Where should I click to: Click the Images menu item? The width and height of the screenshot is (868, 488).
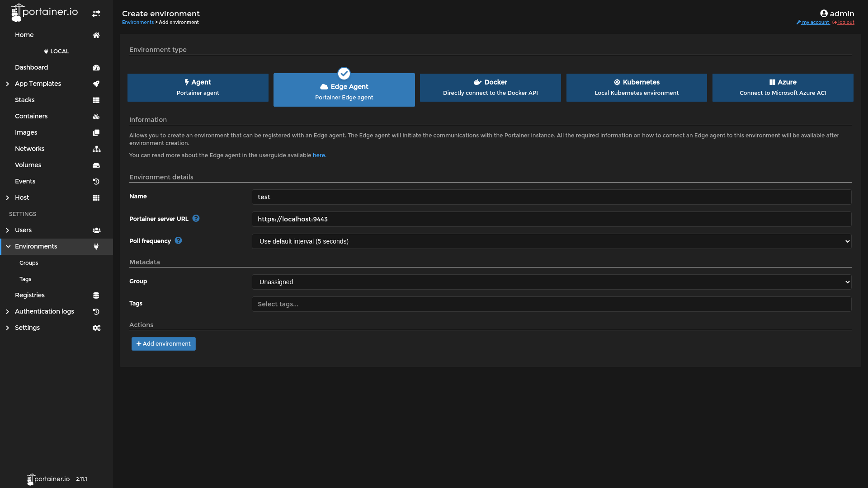point(57,133)
